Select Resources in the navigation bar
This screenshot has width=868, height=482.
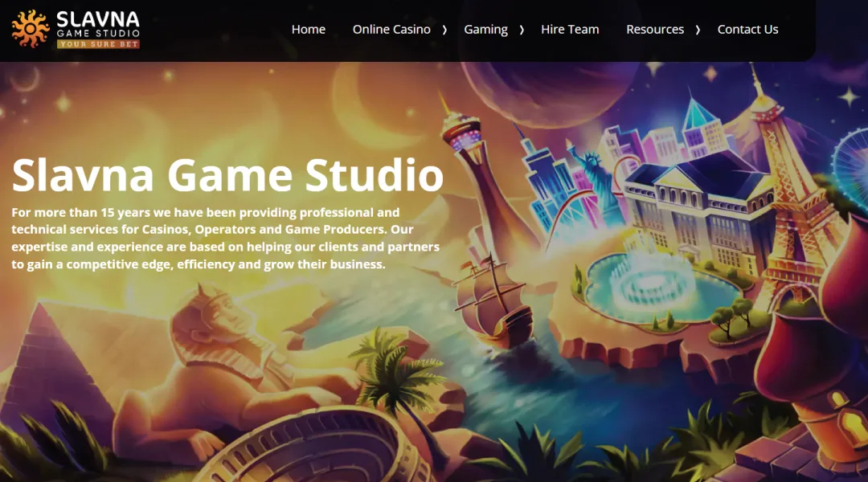tap(654, 30)
